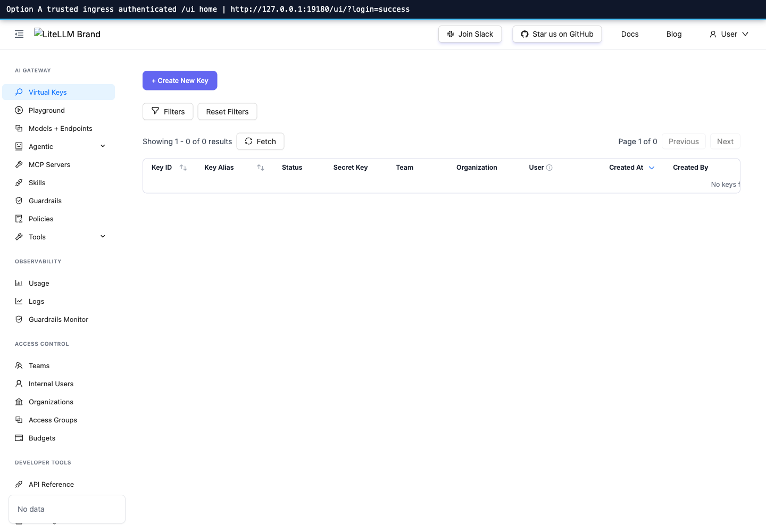766x532 pixels.
Task: Navigate to Guardrails Monitor
Action: click(59, 319)
